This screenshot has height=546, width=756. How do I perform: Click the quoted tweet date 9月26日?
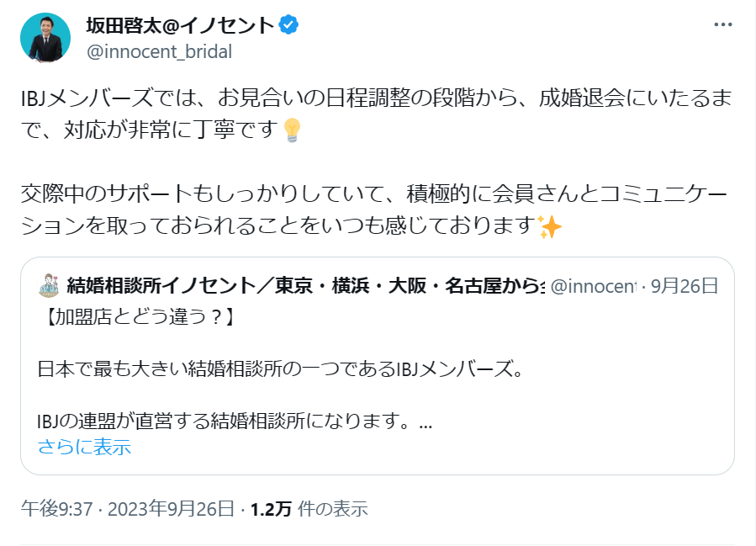685,286
